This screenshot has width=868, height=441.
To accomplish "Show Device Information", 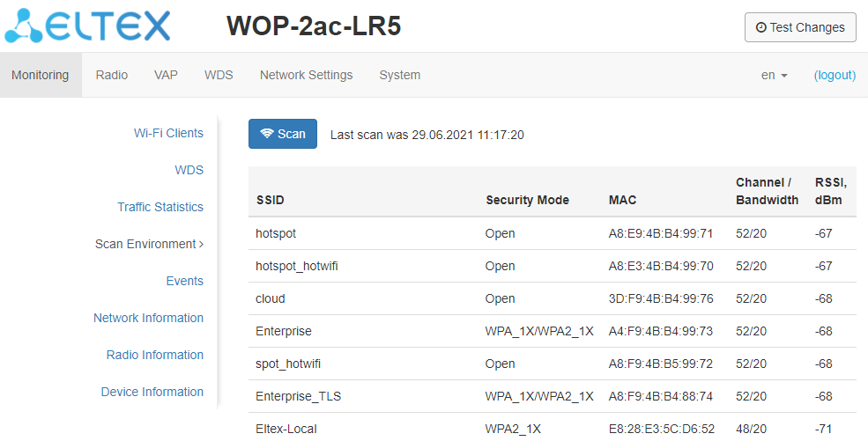I will (152, 392).
